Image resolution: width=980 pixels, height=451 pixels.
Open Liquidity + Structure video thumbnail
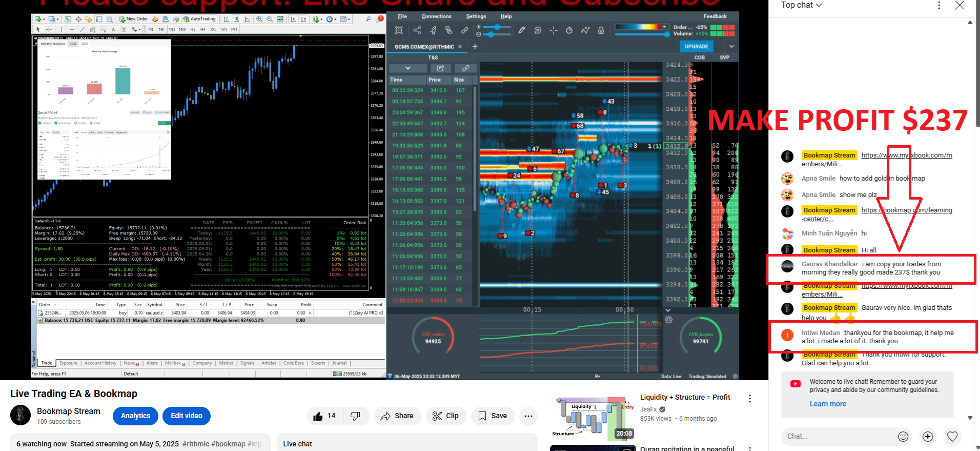(x=593, y=417)
